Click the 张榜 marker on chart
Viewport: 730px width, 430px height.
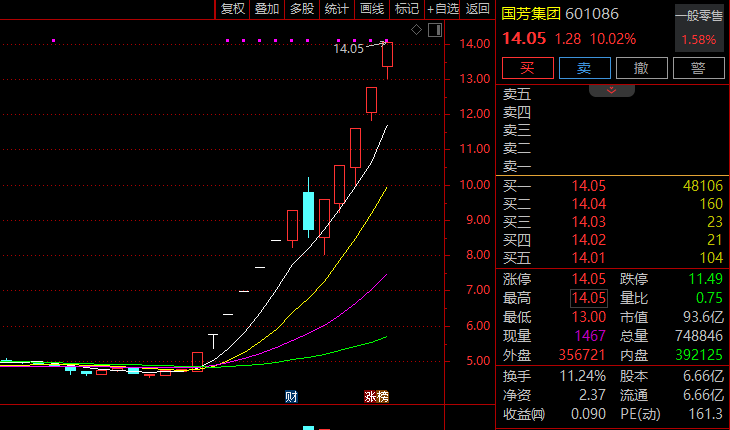click(x=376, y=396)
